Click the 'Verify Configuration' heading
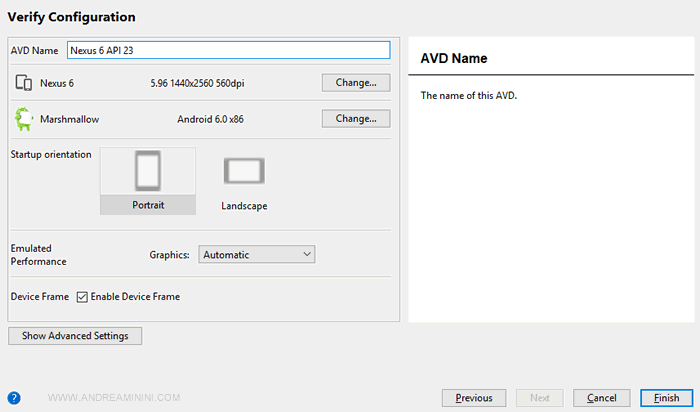This screenshot has width=700, height=412. click(71, 17)
